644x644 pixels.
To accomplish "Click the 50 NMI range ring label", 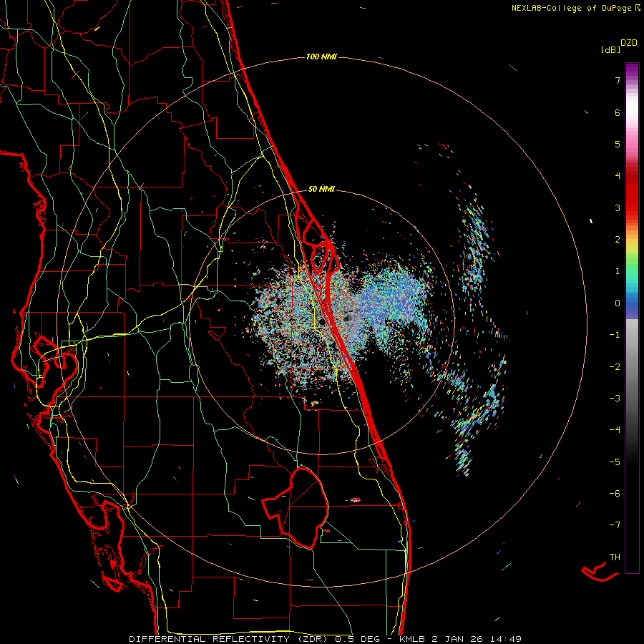I will point(321,189).
